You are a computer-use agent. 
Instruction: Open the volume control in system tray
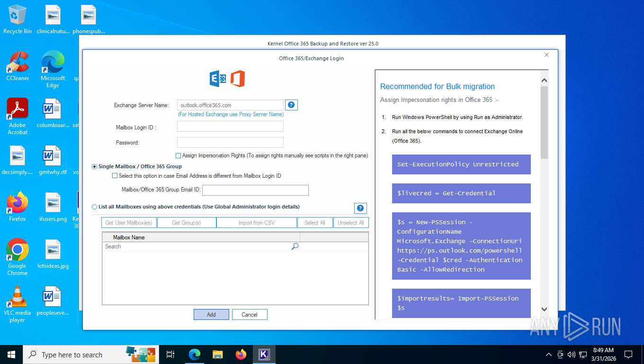click(x=571, y=355)
